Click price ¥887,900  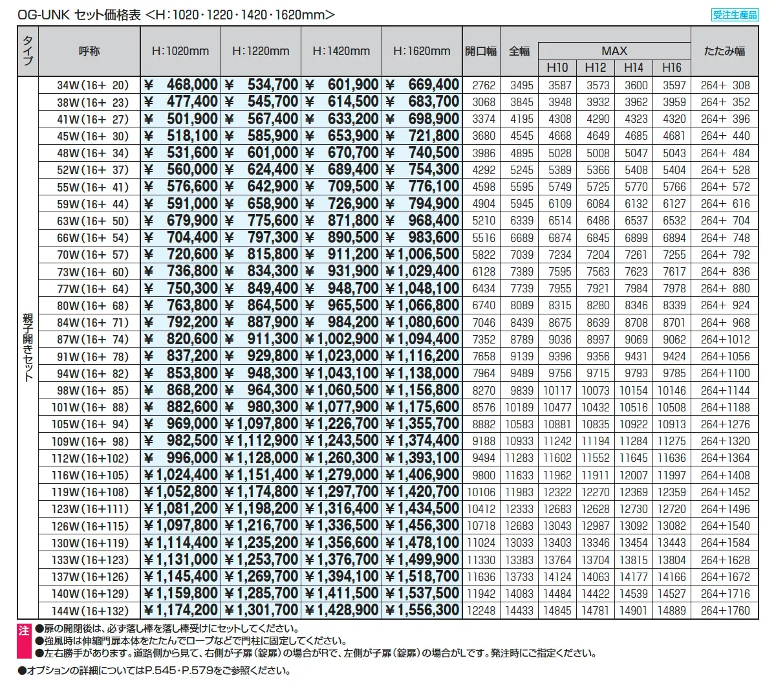coord(261,322)
